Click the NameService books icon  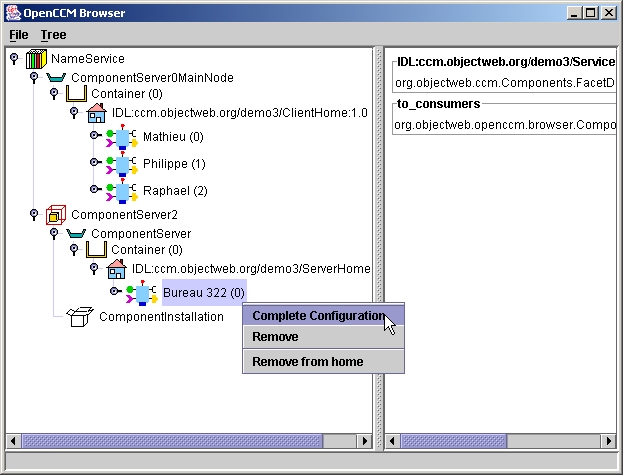(36, 59)
